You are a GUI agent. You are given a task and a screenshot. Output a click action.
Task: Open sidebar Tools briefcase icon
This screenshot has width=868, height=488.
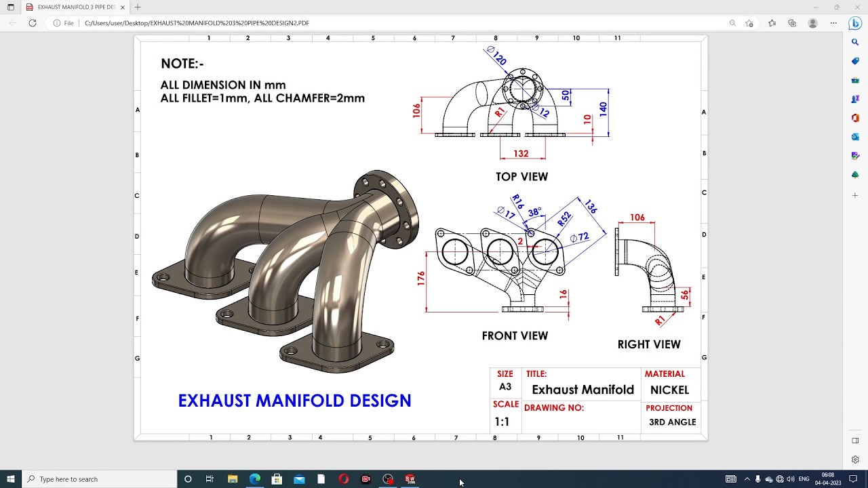pyautogui.click(x=855, y=80)
